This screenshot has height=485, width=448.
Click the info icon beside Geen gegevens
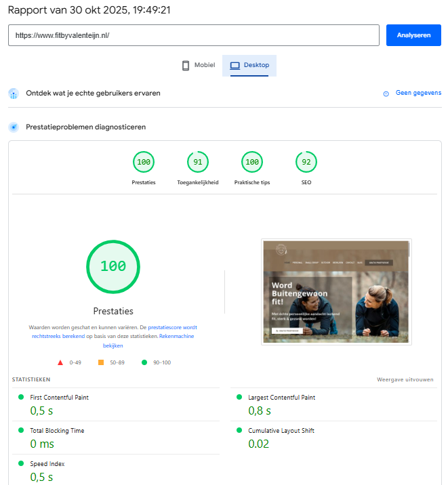pos(386,93)
